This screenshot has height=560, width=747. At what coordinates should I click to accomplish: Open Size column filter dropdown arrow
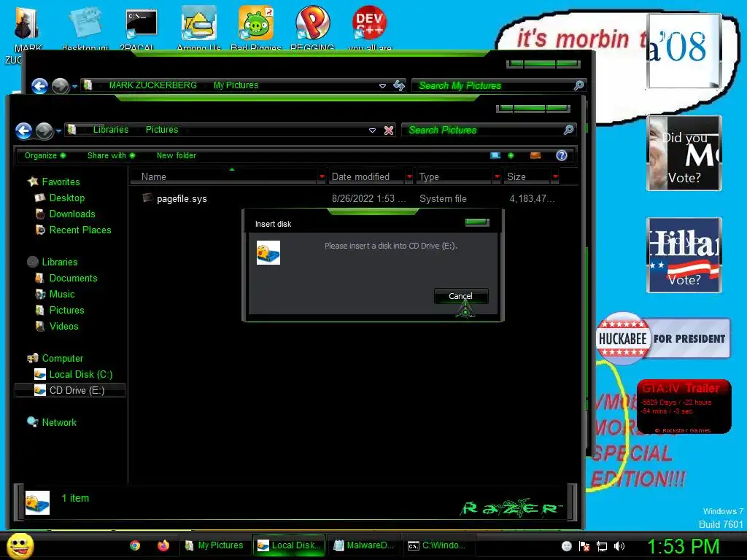(555, 176)
